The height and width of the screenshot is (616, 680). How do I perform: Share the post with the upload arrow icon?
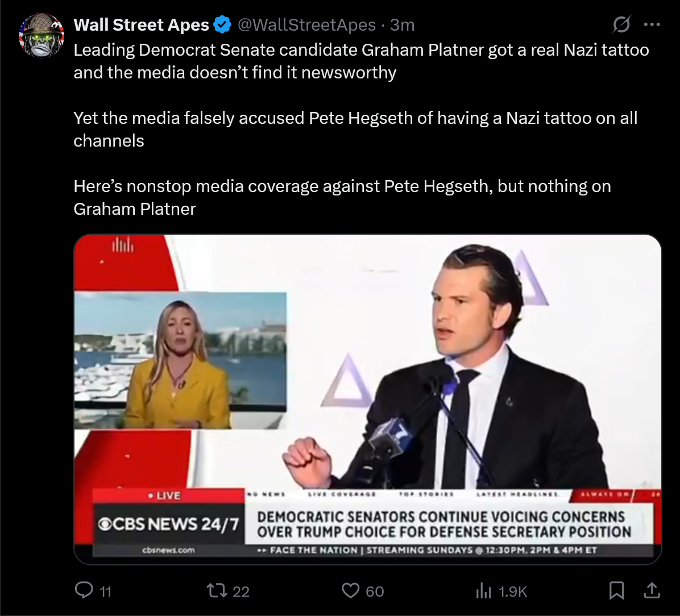[652, 590]
